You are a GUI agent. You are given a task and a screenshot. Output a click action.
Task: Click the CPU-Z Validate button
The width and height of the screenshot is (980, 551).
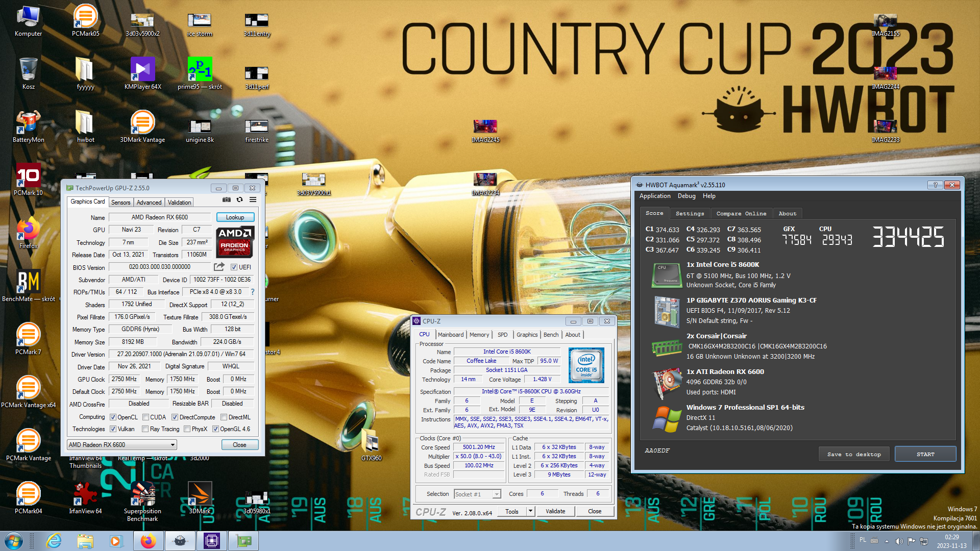[555, 511]
